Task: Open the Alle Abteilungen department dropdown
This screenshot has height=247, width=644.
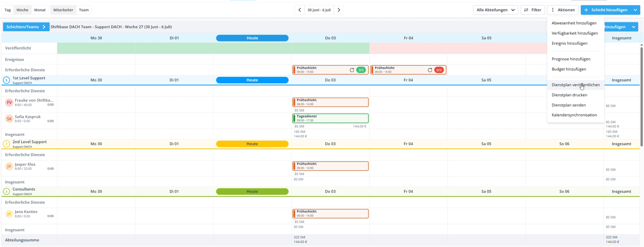Action: pos(496,10)
